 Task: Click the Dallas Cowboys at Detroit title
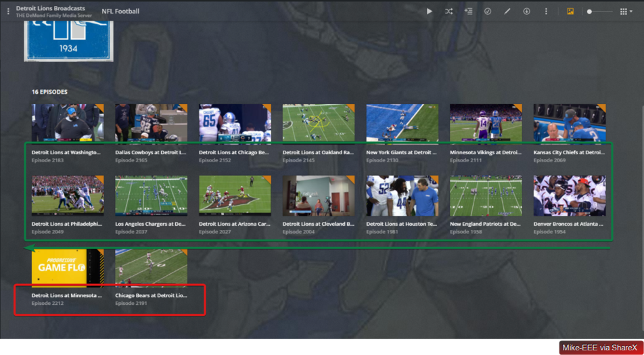point(150,152)
